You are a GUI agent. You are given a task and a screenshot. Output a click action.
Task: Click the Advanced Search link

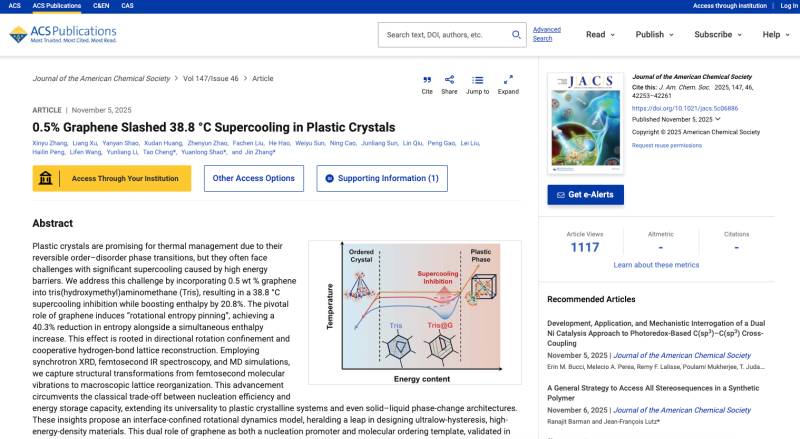coord(546,34)
